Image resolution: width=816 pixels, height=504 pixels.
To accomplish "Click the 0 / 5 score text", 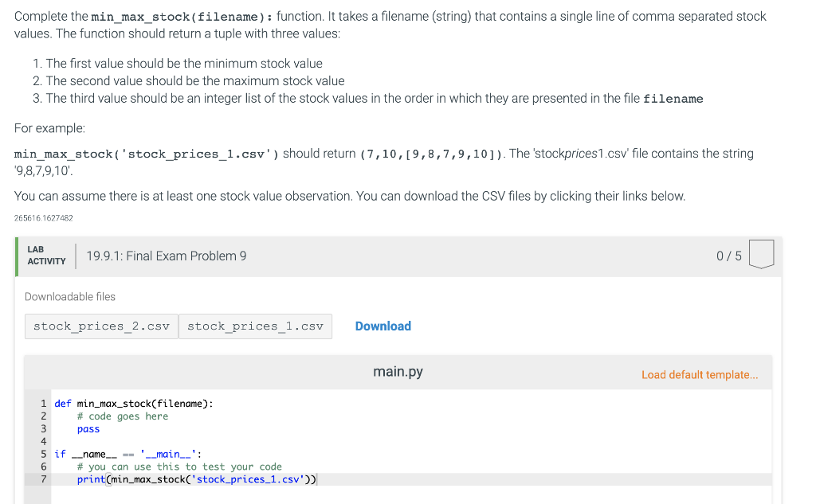I will (728, 256).
